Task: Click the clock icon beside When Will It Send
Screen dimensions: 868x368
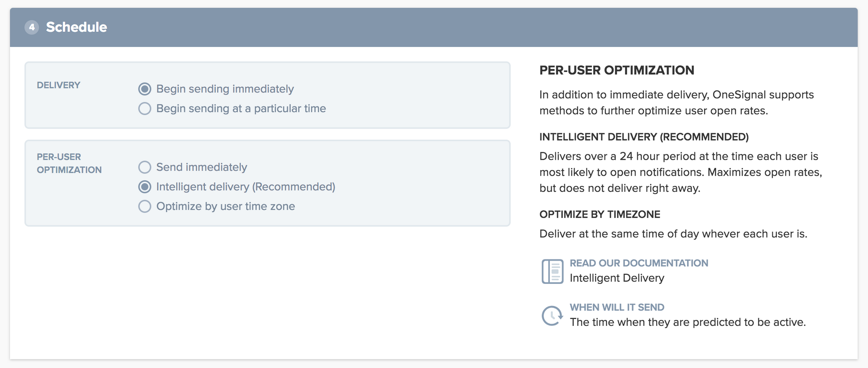Action: (552, 315)
